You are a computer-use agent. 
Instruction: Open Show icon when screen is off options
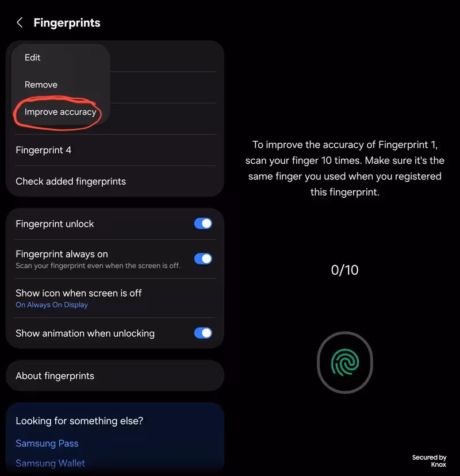[x=115, y=298]
